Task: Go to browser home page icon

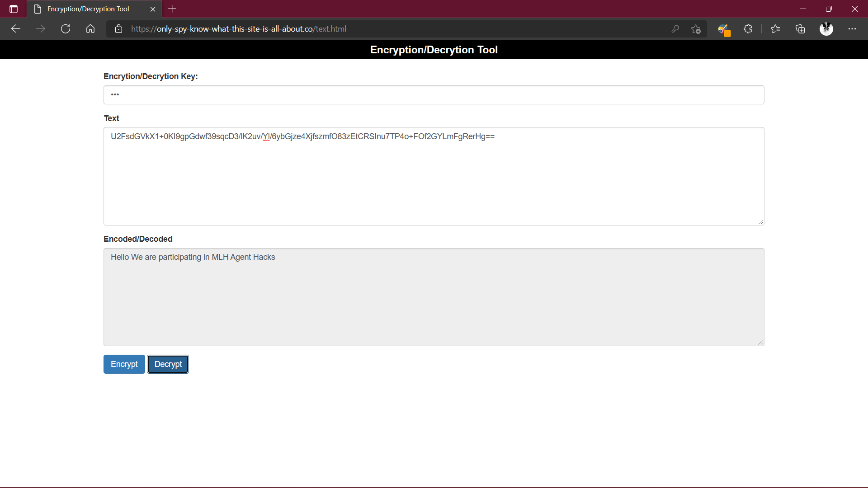Action: (90, 29)
